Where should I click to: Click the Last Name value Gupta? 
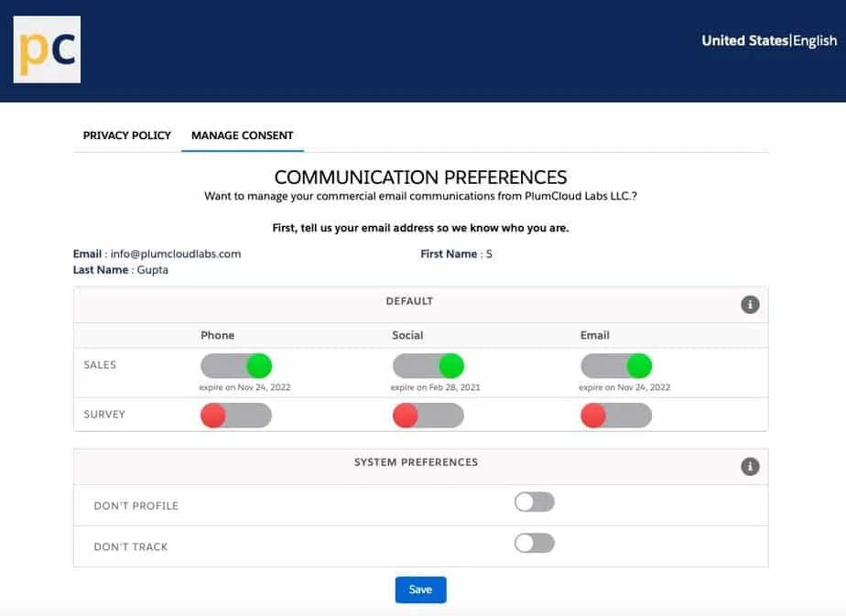pyautogui.click(x=153, y=270)
